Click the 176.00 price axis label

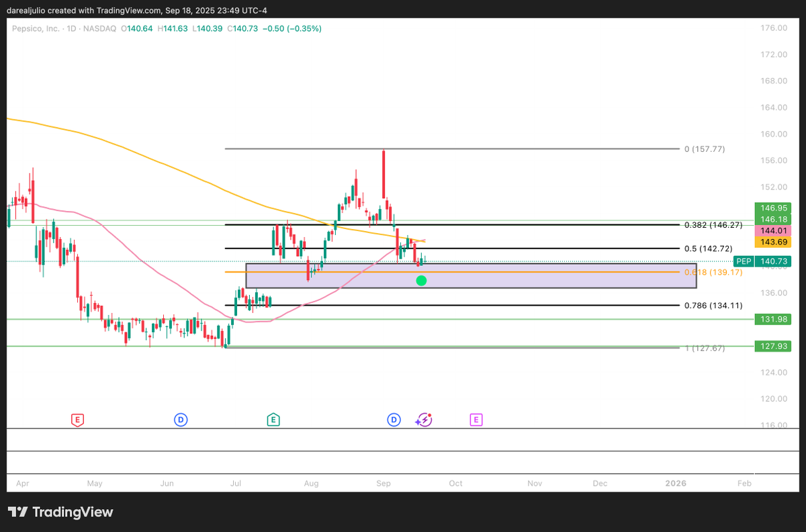(773, 28)
